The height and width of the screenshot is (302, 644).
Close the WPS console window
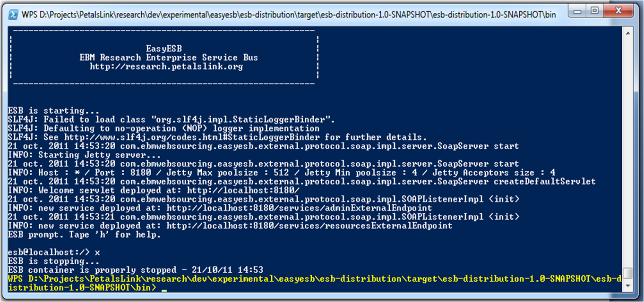tap(618, 10)
